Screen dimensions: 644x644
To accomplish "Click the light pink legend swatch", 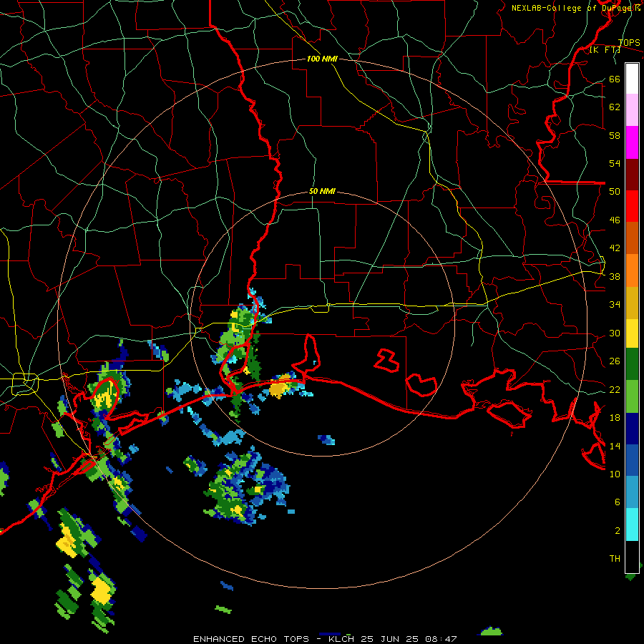I will pos(632,109).
